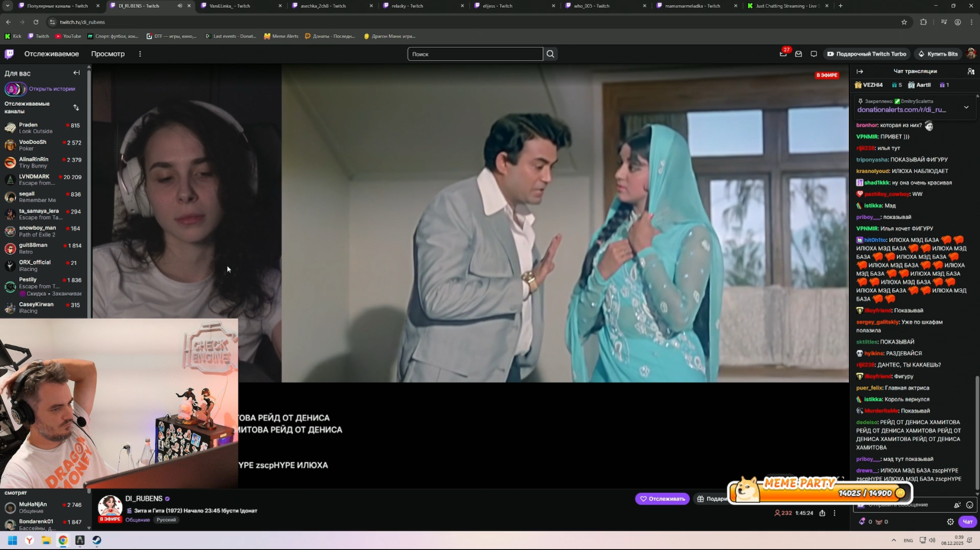Open chat settings gear icon
Image resolution: width=980 pixels, height=550 pixels.
950,522
